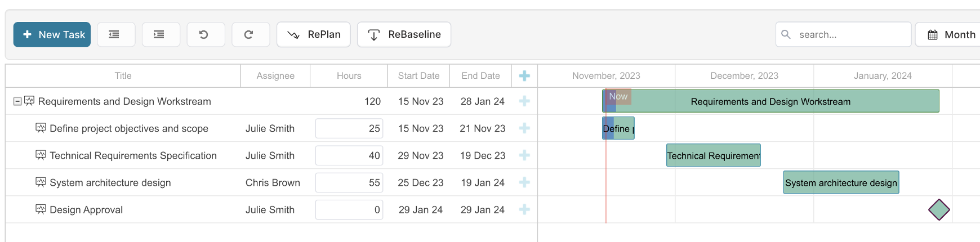980x242 pixels.
Task: Click the Design Approval milestone diamond
Action: 939,210
